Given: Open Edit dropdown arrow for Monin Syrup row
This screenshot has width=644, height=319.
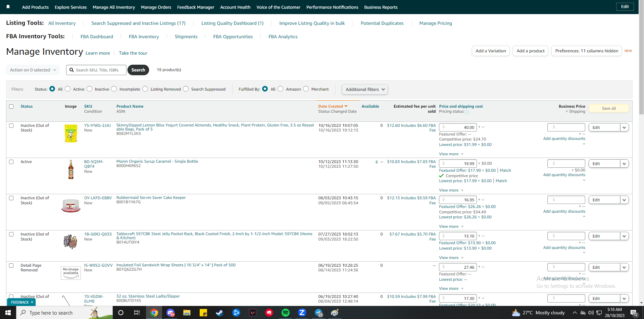Looking at the screenshot, I should pos(625,164).
